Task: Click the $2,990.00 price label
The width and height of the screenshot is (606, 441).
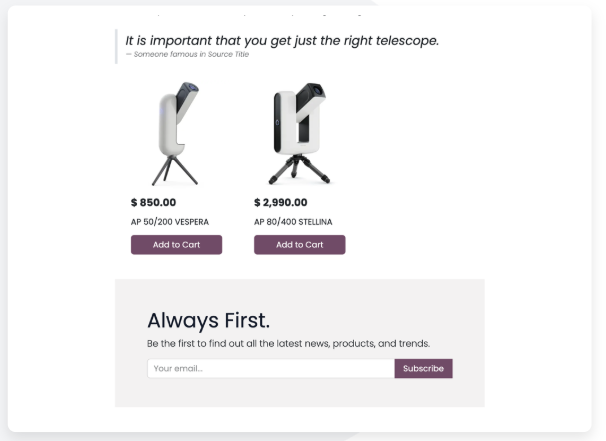Action: pyautogui.click(x=281, y=203)
